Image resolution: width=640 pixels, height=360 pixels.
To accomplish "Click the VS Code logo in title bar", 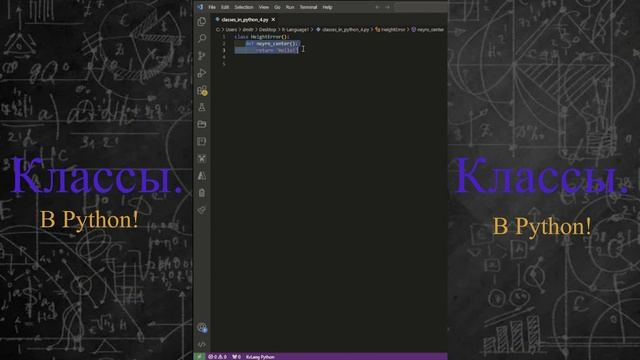I will (200, 7).
